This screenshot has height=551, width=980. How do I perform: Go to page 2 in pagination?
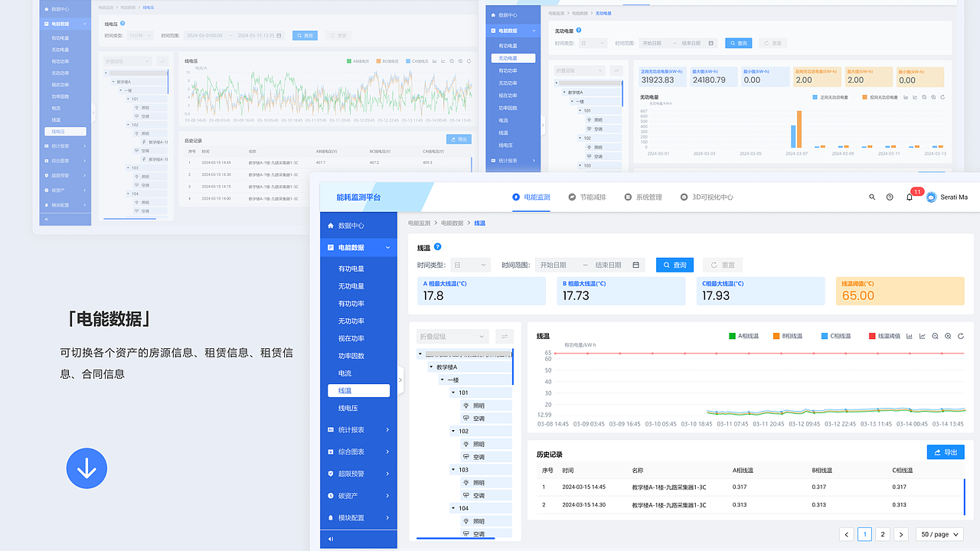point(882,534)
